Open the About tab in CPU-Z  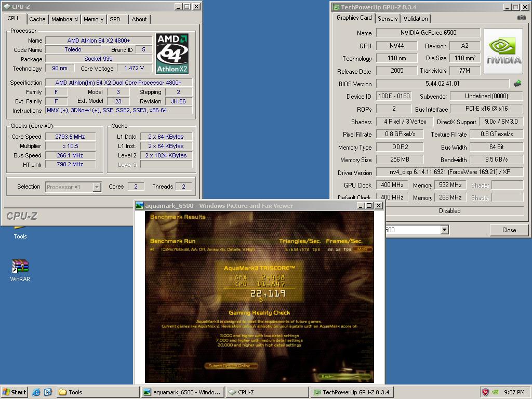tap(139, 19)
